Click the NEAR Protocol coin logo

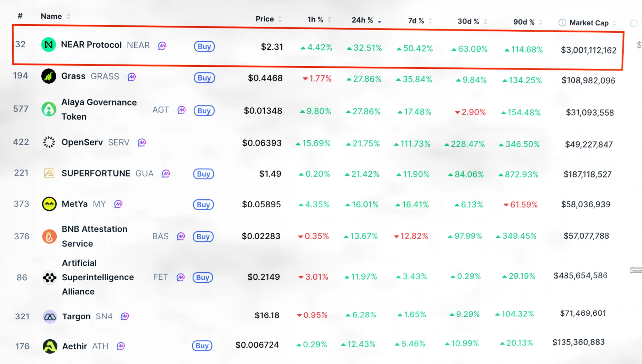[x=48, y=45]
